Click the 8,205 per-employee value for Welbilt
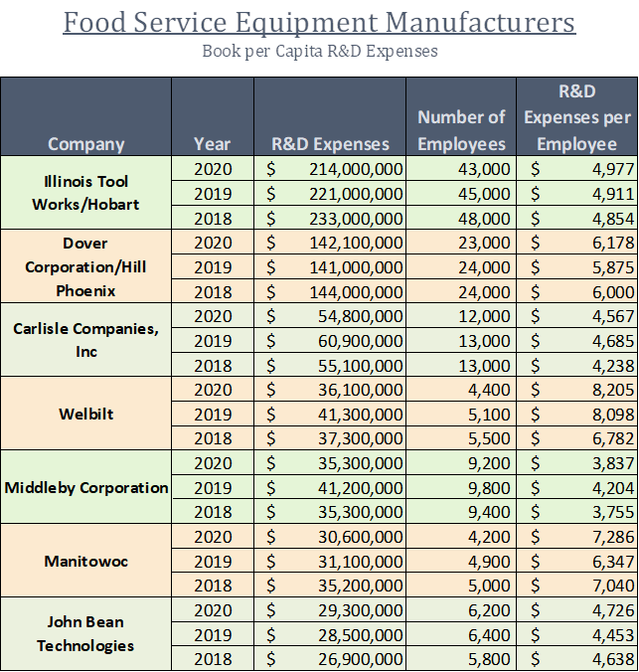The height and width of the screenshot is (672, 639). click(x=576, y=390)
